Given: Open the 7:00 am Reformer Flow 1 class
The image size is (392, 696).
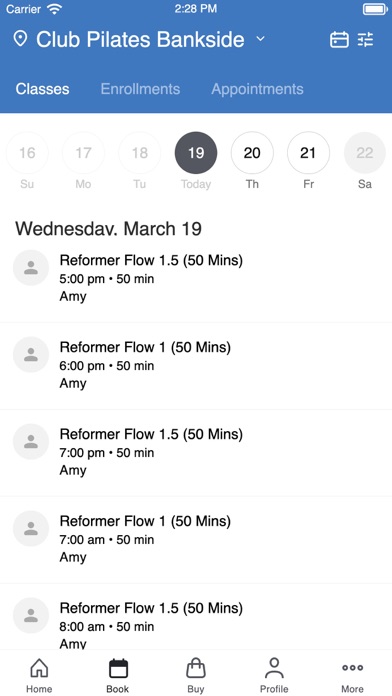Looking at the screenshot, I should click(x=196, y=540).
